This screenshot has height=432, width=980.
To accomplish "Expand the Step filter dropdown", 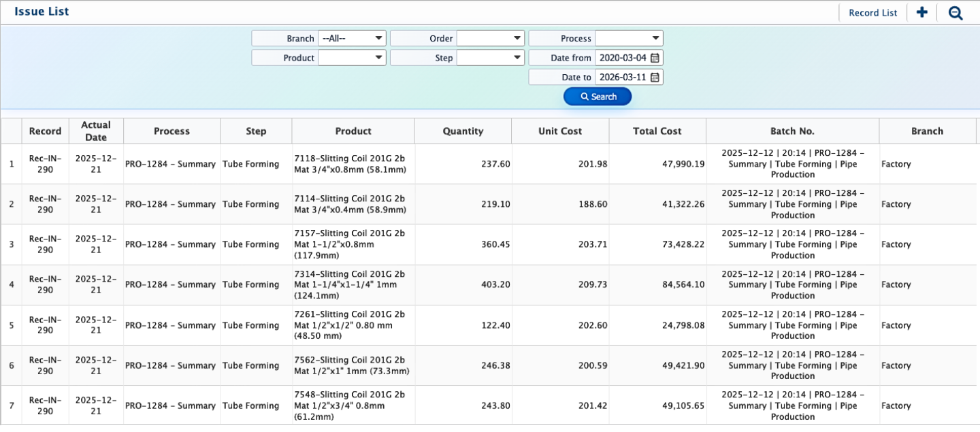I will click(x=490, y=58).
